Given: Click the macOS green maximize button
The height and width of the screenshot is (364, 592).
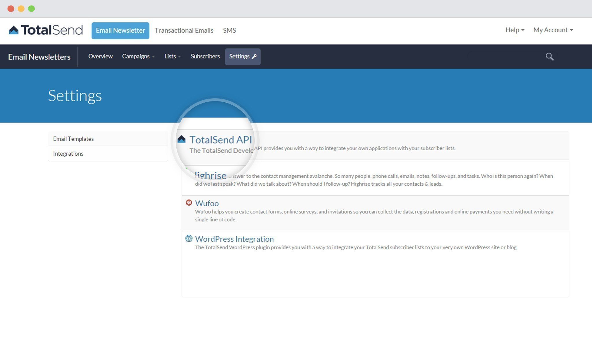Looking at the screenshot, I should pos(31,9).
